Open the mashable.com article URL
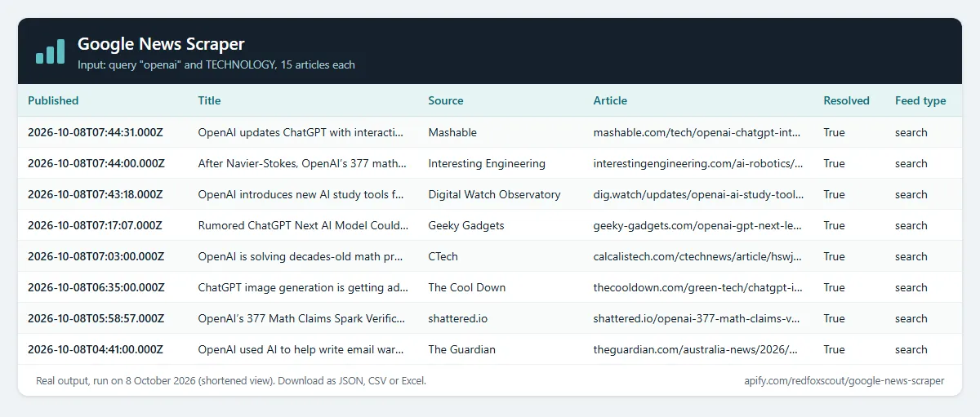Viewport: 980px width, 417px height. (698, 132)
